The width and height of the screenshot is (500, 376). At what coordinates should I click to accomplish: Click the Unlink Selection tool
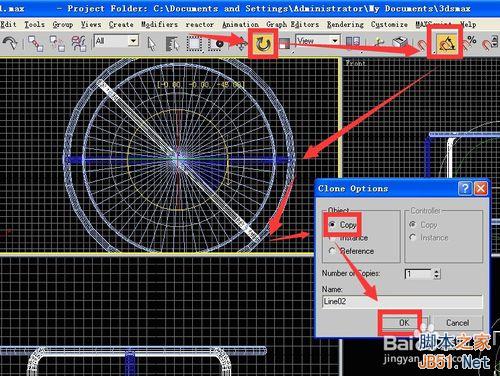pyautogui.click(x=57, y=43)
